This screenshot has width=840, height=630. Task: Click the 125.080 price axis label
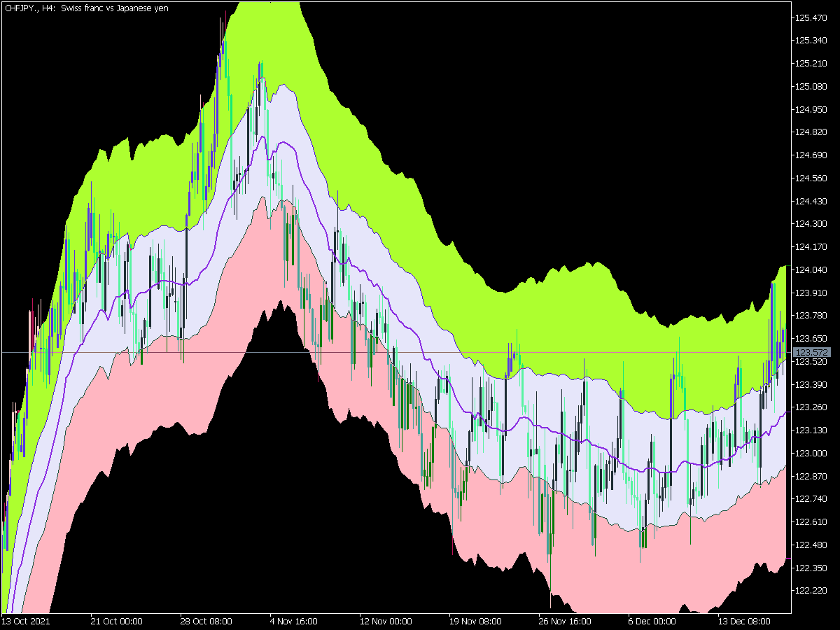[812, 86]
